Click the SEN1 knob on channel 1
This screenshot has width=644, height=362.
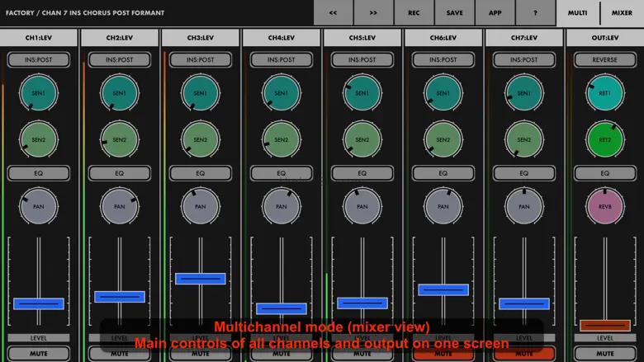39,94
